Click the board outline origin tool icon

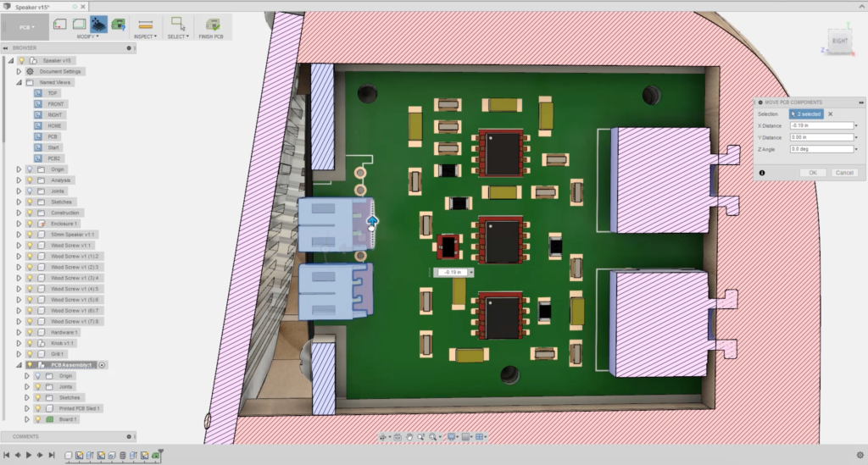coord(60,25)
